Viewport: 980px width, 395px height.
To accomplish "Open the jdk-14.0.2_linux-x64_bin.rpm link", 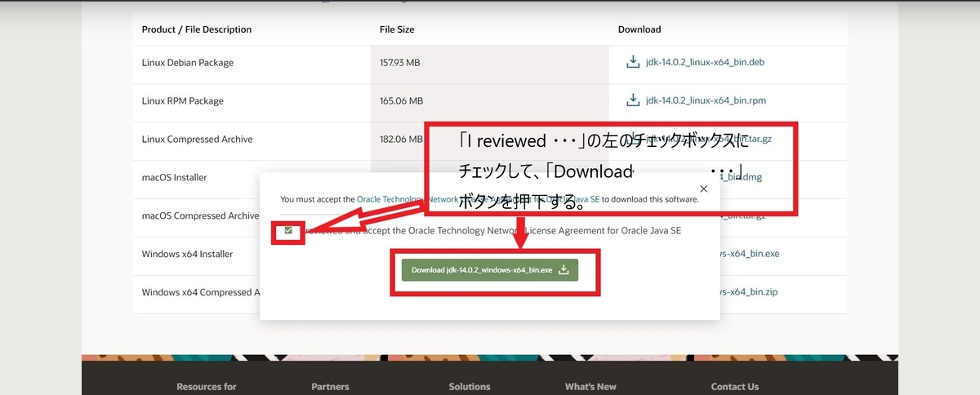I will pyautogui.click(x=706, y=100).
